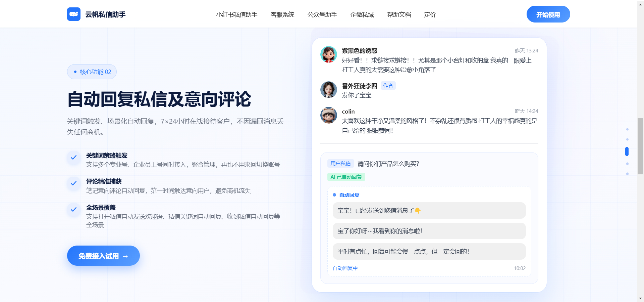Open 企微私域 navigation item
Screen dimensions: 644x302
pos(362,14)
